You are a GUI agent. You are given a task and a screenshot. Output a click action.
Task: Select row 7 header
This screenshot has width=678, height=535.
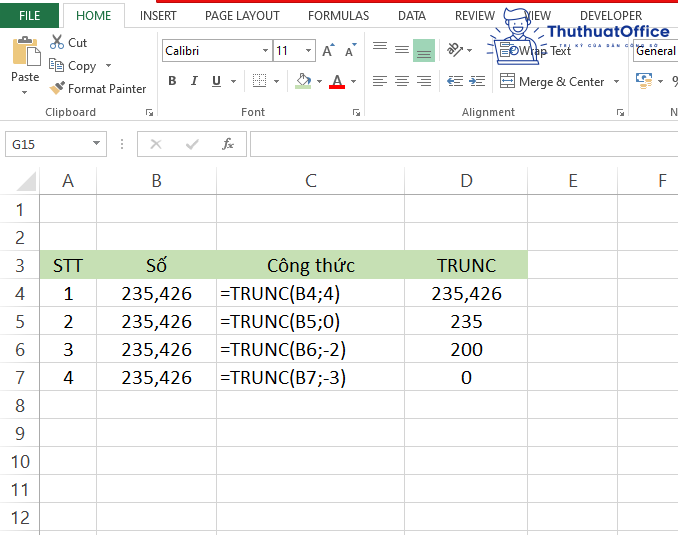[20, 377]
